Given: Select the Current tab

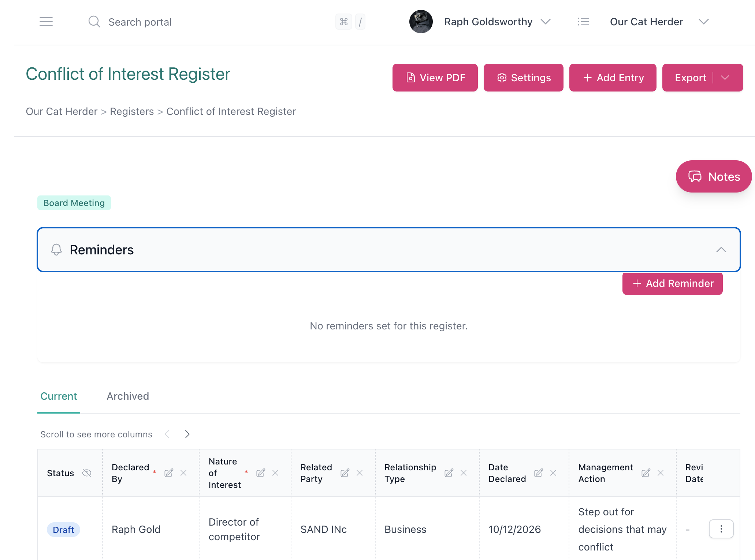Looking at the screenshot, I should point(59,396).
